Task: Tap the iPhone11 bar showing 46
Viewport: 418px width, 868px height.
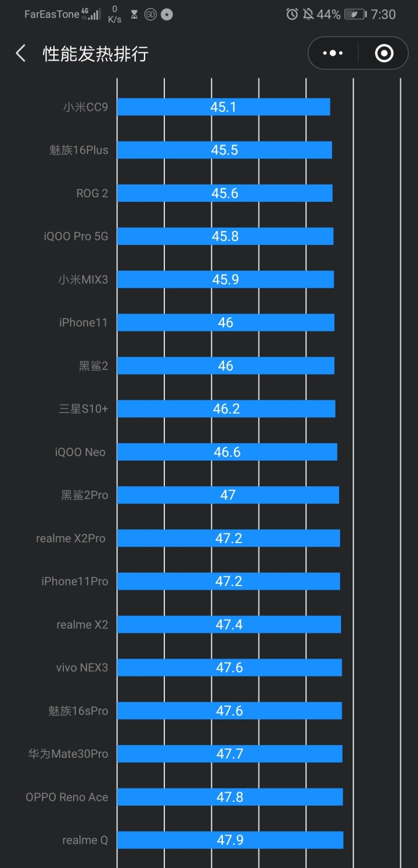Action: pyautogui.click(x=226, y=323)
